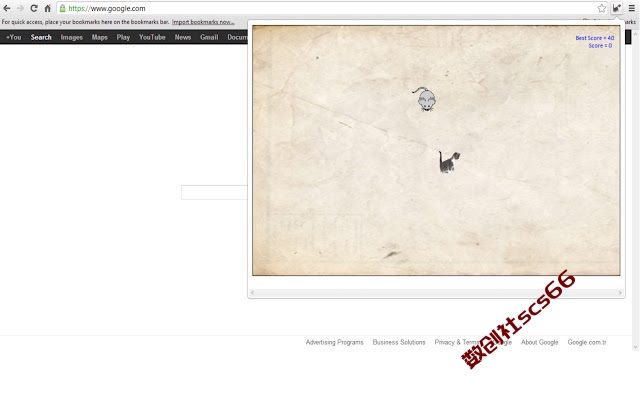Open the cat and mouse extension icon
This screenshot has width=640, height=400.
coord(616,8)
